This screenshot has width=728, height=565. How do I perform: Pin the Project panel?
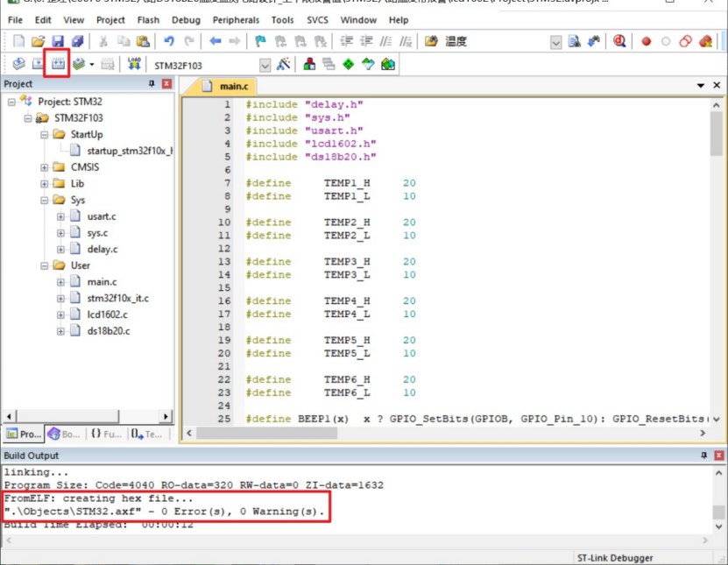click(x=152, y=83)
